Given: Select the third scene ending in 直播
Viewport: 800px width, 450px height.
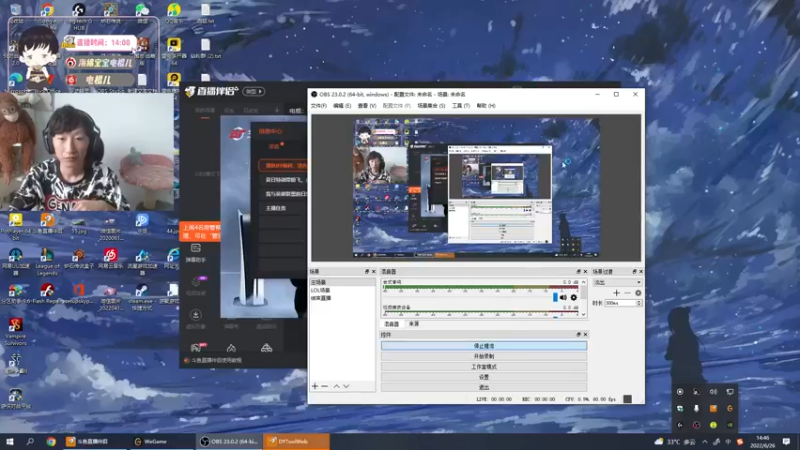Looking at the screenshot, I should click(x=342, y=298).
